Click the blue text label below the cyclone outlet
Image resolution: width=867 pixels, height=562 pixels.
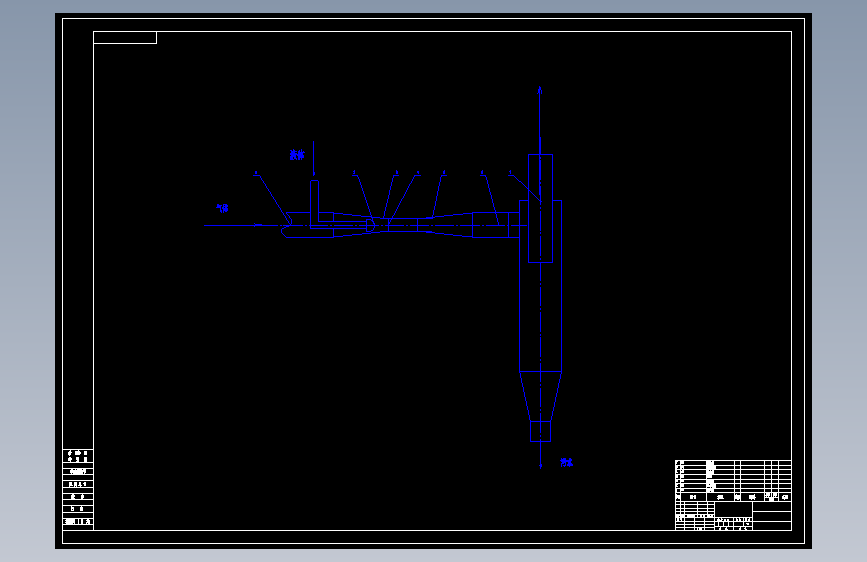(567, 462)
